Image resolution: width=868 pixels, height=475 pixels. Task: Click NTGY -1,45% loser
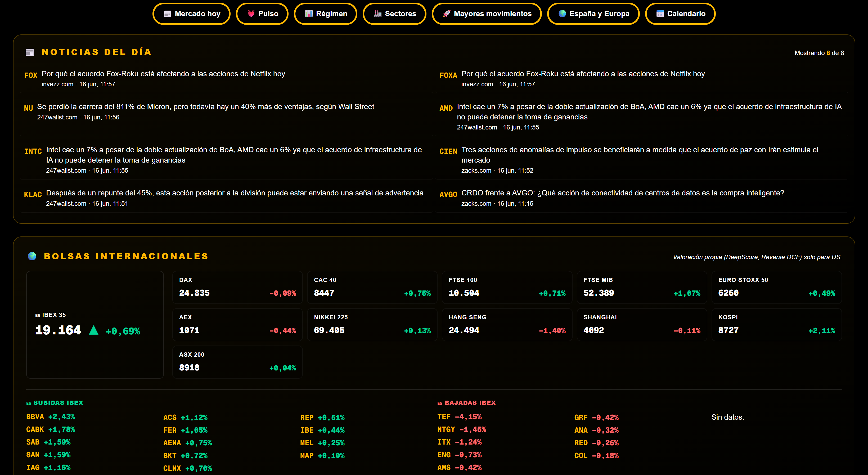coord(462,429)
